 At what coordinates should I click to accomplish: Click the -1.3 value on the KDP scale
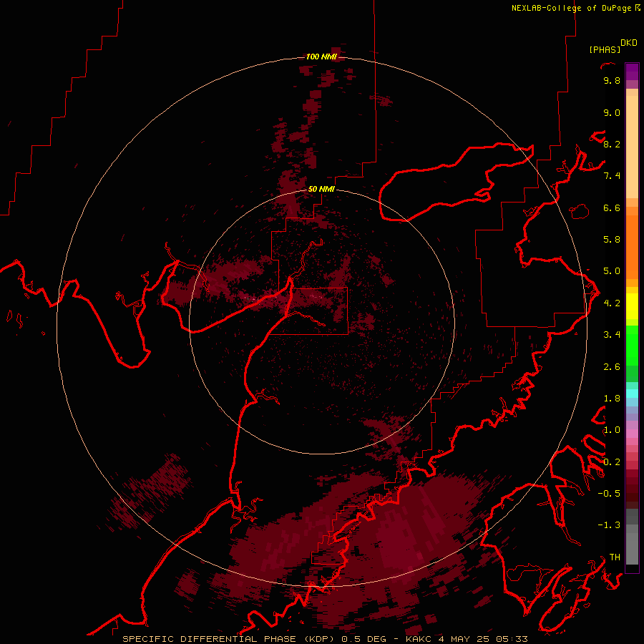point(609,525)
